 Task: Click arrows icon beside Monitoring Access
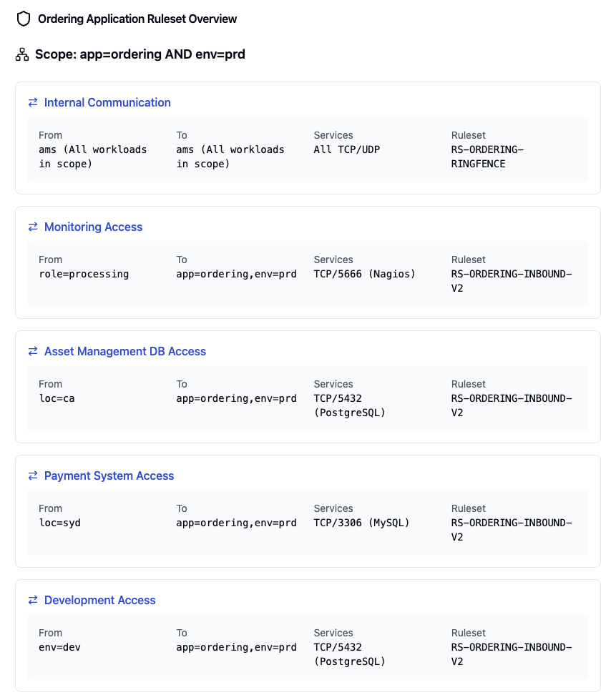pos(33,227)
